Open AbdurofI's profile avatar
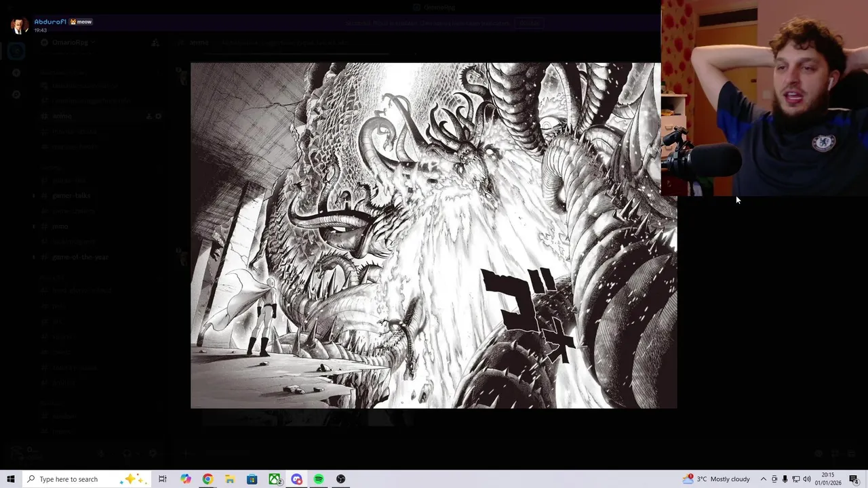Viewport: 868px width, 488px height. click(x=19, y=26)
